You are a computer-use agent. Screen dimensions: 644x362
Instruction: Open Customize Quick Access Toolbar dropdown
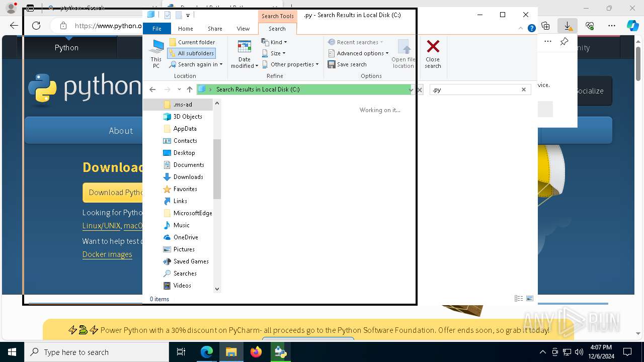[x=188, y=15]
